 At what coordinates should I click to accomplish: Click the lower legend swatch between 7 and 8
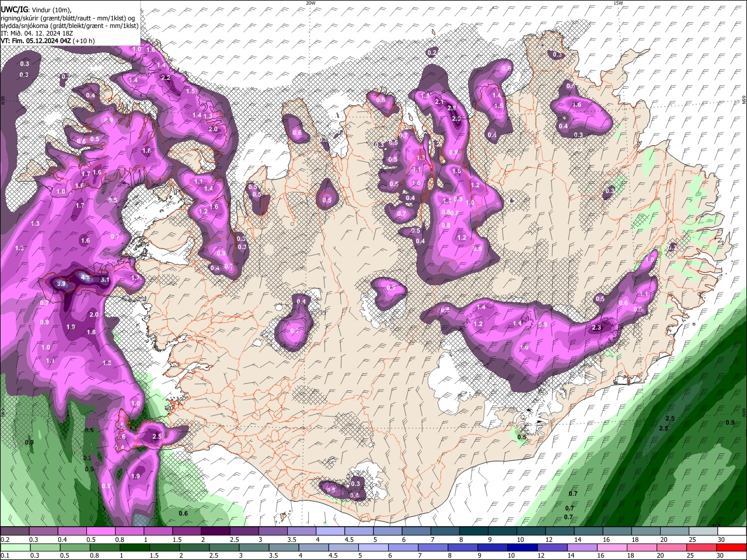(x=433, y=547)
